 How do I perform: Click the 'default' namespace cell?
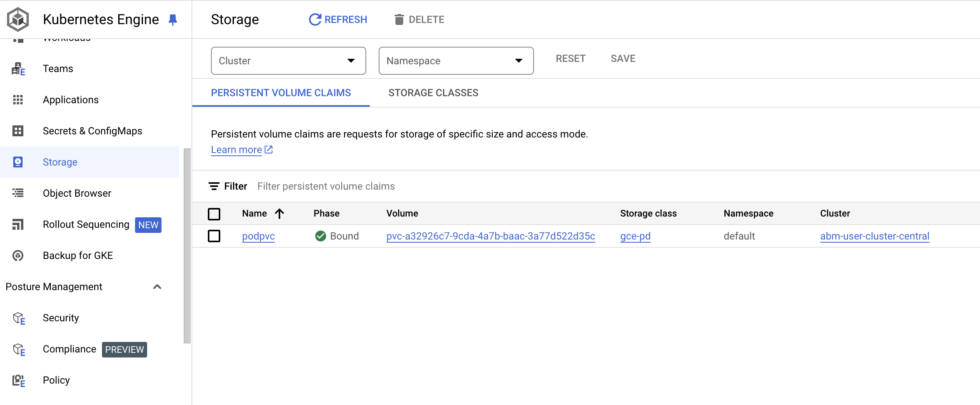coord(739,236)
